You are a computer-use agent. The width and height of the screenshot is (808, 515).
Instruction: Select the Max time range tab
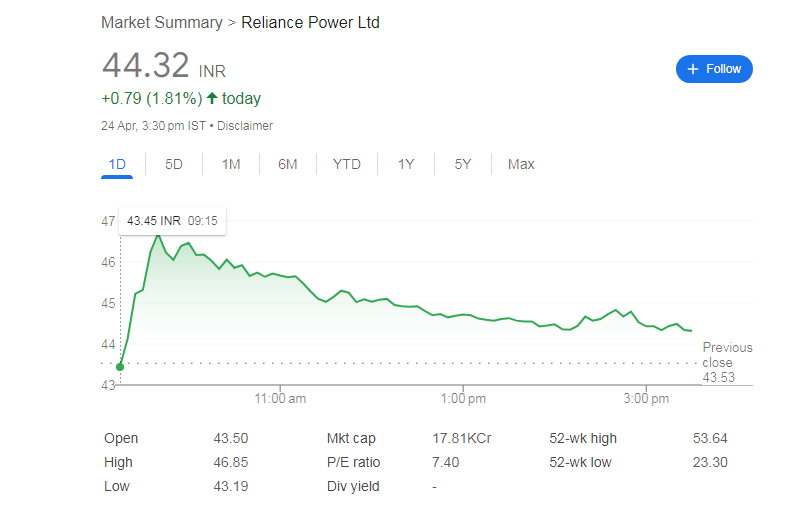click(521, 164)
